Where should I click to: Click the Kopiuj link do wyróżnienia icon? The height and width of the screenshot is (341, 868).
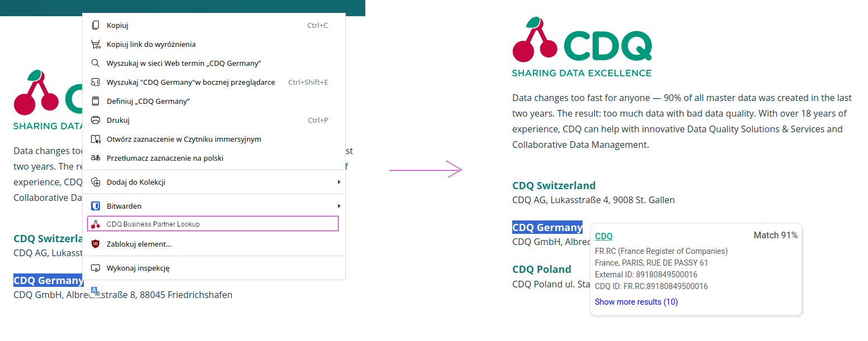[96, 44]
